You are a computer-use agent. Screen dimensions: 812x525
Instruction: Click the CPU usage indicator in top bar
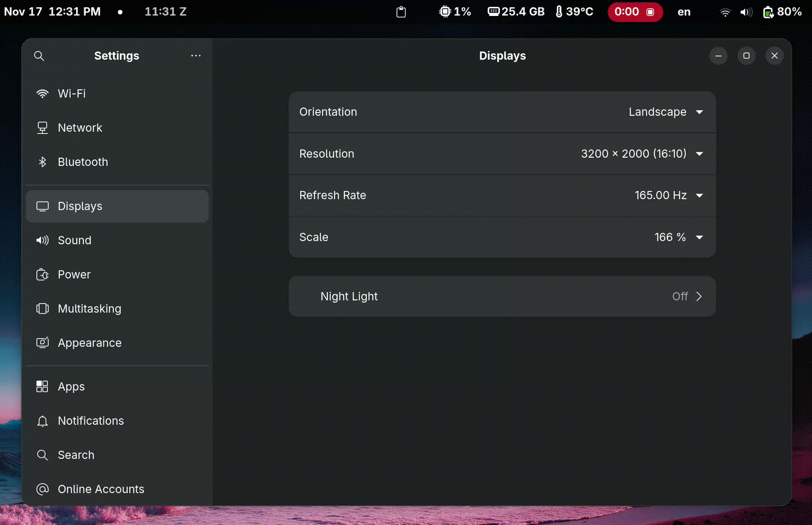[x=455, y=12]
